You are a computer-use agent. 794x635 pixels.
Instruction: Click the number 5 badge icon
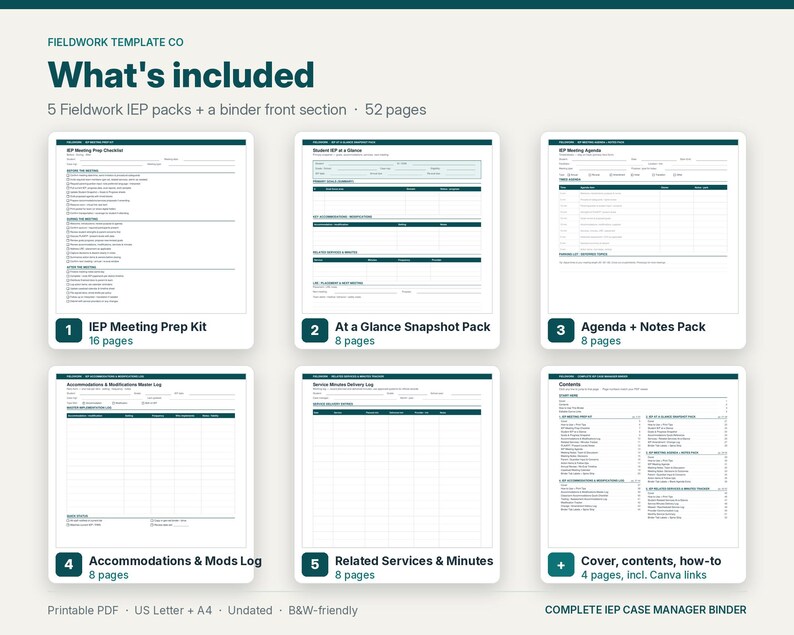(315, 565)
